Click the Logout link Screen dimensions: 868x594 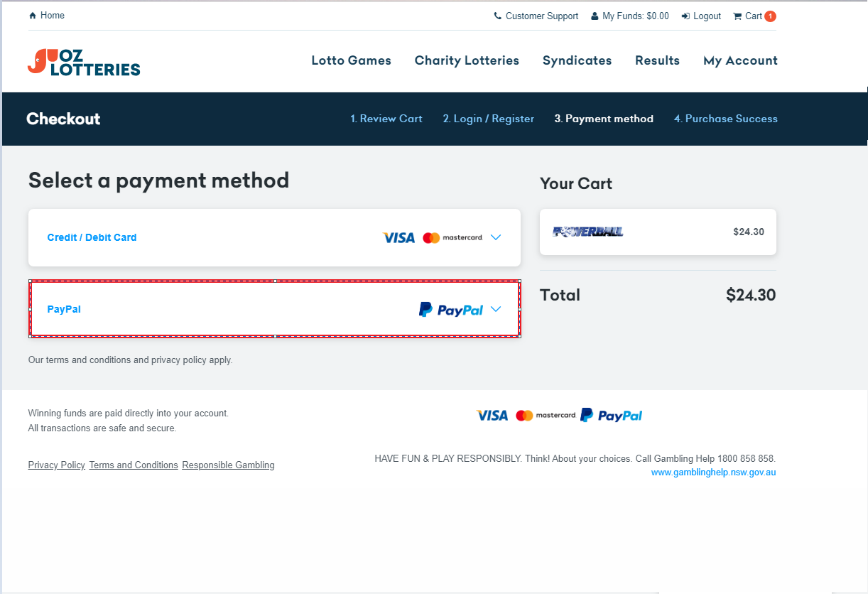click(707, 16)
